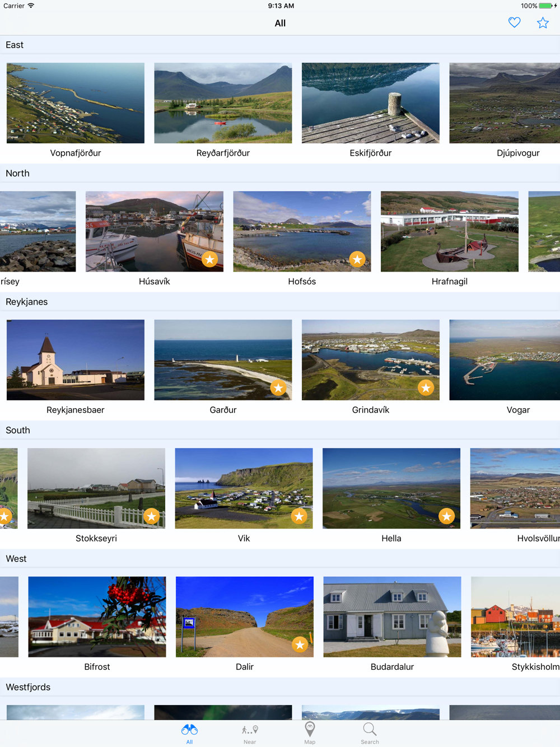Viewport: 560px width, 747px height.
Task: Tap the star badge on Húsavík photo
Action: pyautogui.click(x=210, y=259)
